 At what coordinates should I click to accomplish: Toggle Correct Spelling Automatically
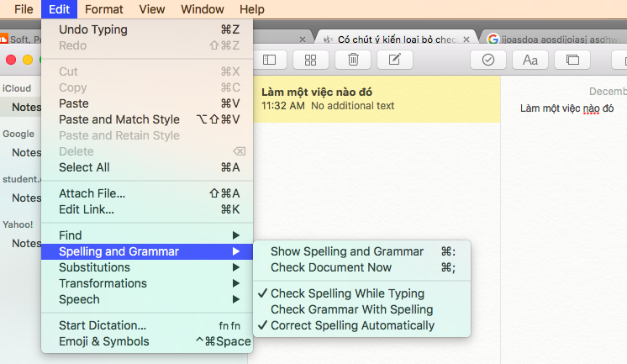pos(352,325)
